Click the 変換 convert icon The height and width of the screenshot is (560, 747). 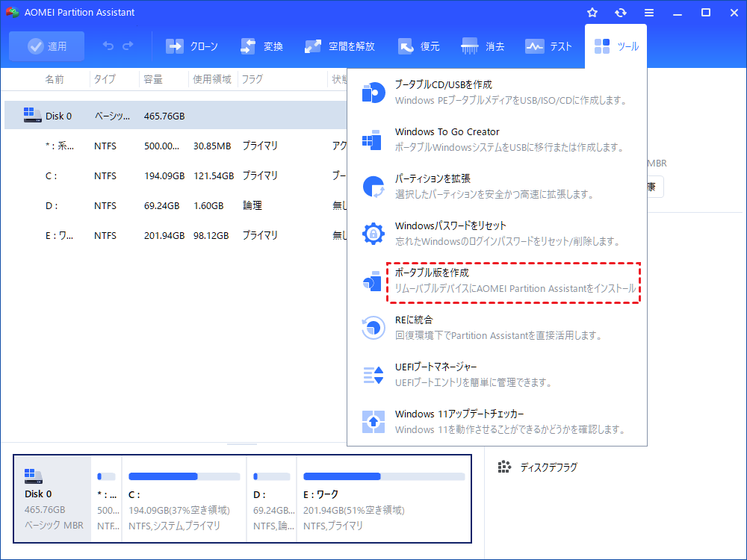(x=248, y=46)
